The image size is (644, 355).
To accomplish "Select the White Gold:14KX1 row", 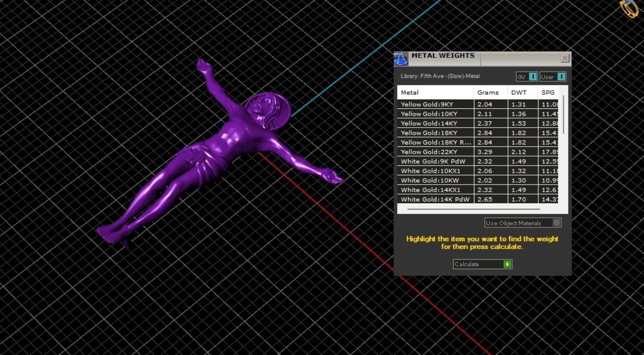I will tap(478, 190).
